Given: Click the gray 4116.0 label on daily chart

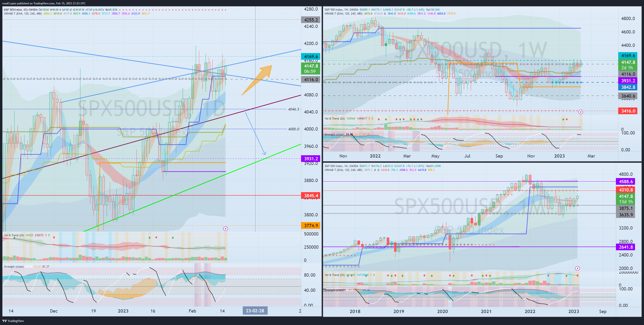Looking at the screenshot, I should point(311,80).
